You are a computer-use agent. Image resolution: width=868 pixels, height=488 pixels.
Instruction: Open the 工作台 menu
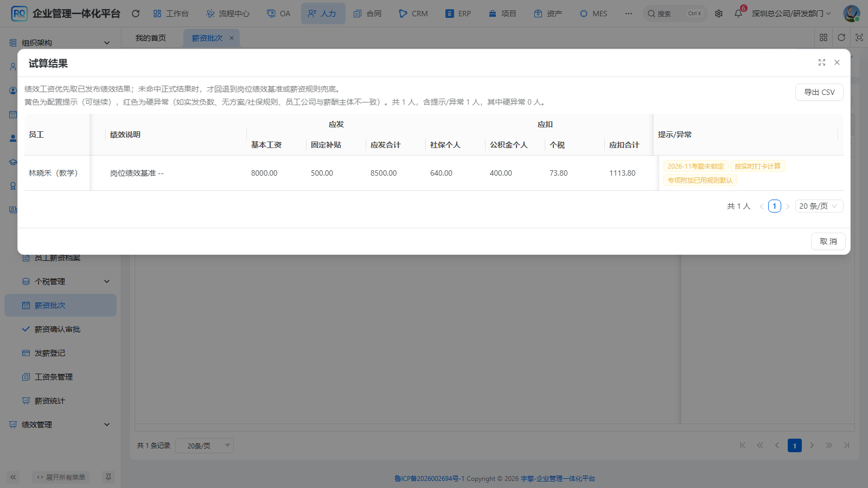[171, 14]
